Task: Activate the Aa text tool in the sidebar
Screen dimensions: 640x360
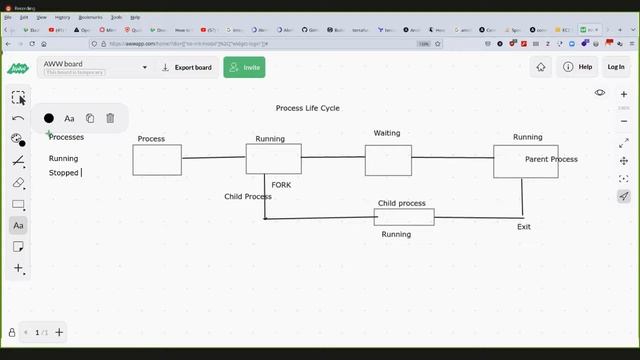Action: 18,225
